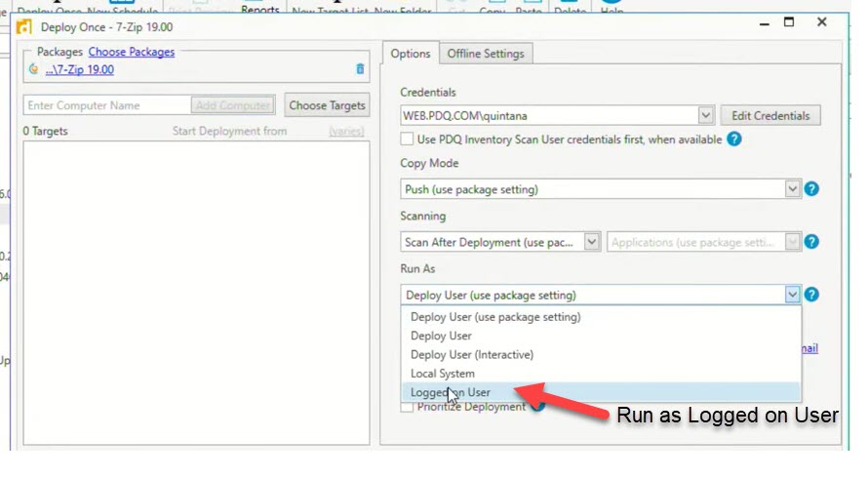This screenshot has height=478, width=868.
Task: Close the Deploy Once window
Action: click(x=821, y=22)
